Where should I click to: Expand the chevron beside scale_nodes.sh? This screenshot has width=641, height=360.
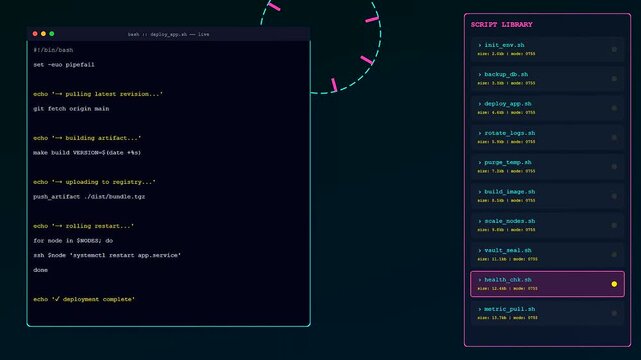[x=480, y=221]
